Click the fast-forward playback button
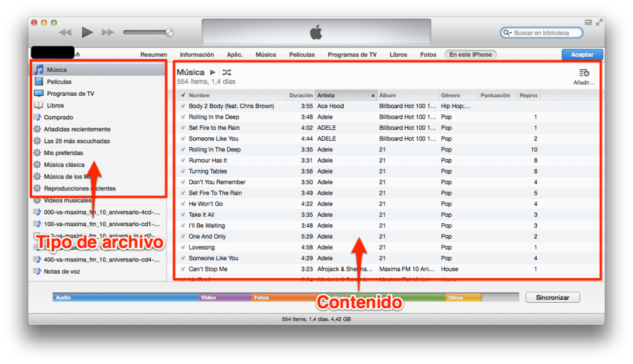 108,32
